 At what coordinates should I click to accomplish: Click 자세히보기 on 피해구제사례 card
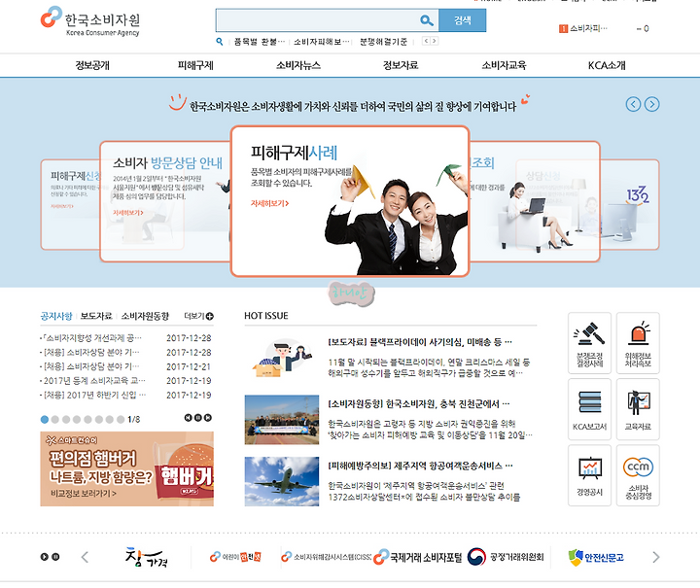pos(269,203)
